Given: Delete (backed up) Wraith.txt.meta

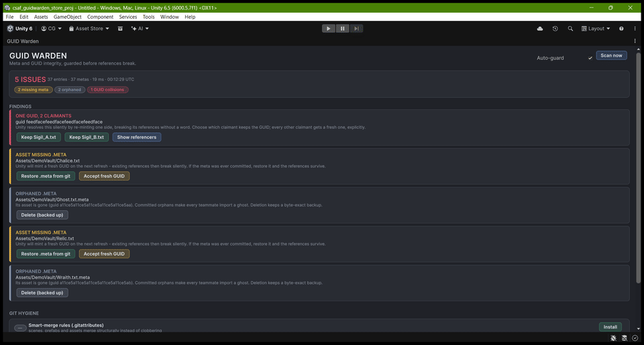Looking at the screenshot, I should pyautogui.click(x=42, y=293).
